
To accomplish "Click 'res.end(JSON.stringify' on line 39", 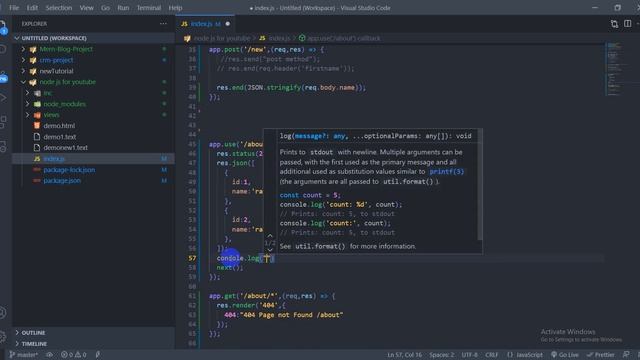I will tap(258, 87).
